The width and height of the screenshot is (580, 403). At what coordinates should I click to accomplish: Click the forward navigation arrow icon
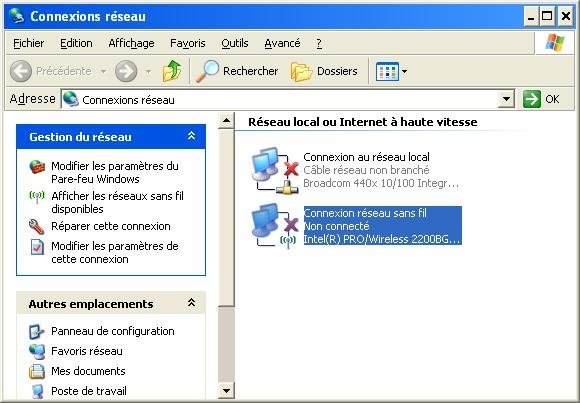click(126, 71)
